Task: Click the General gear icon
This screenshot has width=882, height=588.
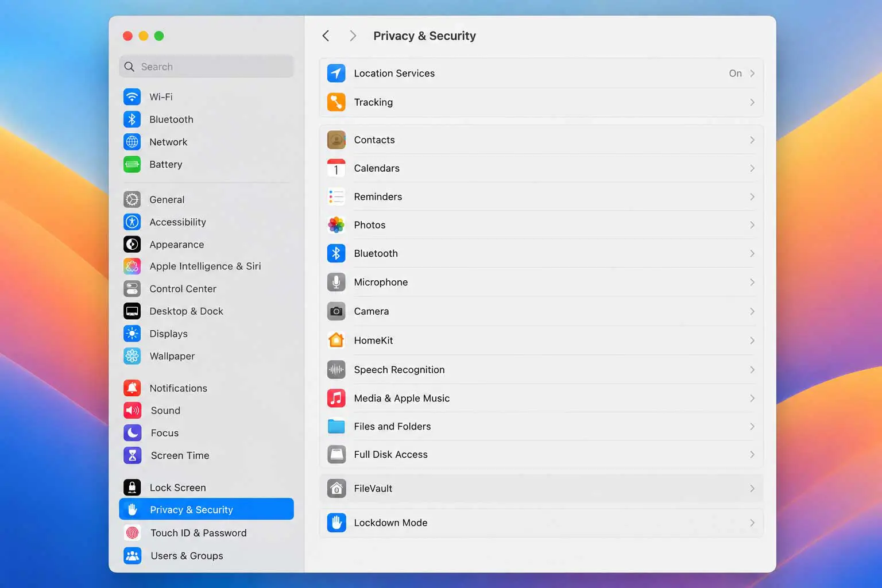Action: coord(132,199)
